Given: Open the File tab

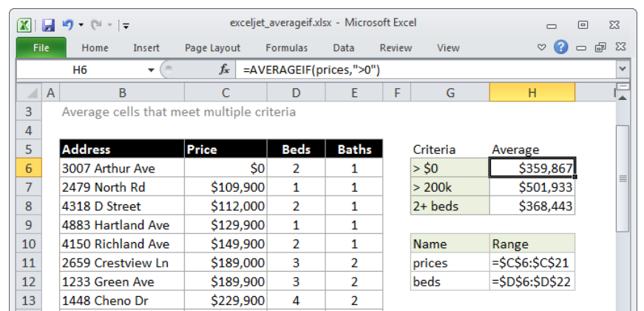Looking at the screenshot, I should pos(41,47).
